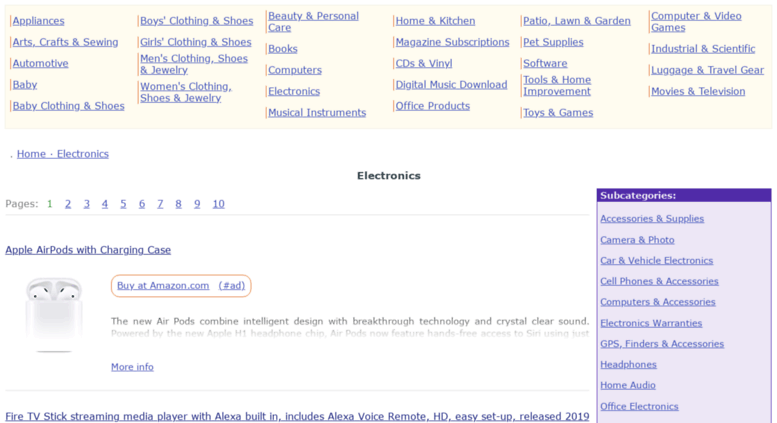Viewport: 777px width, 423px height.
Task: Go to Pet Supplies category
Action: 553,42
